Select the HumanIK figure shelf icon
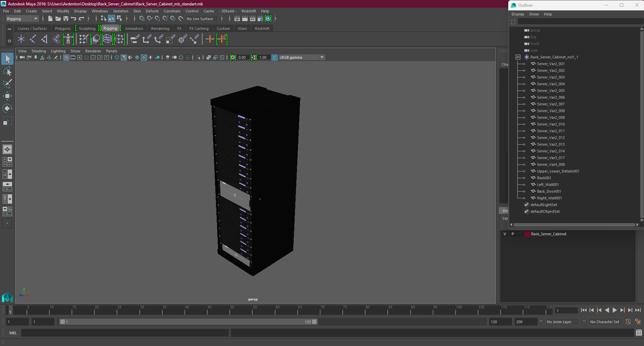Viewport: 644px width, 346px height. (x=68, y=39)
